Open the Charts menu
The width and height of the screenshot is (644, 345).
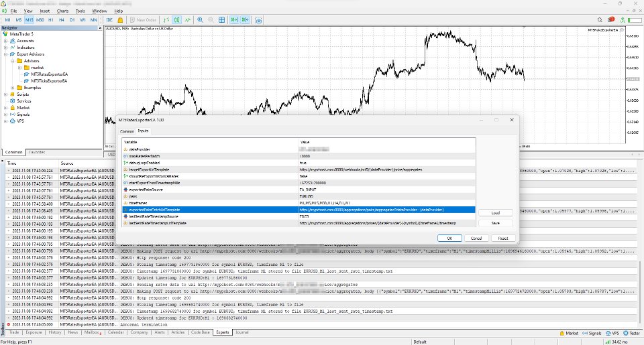coord(62,11)
